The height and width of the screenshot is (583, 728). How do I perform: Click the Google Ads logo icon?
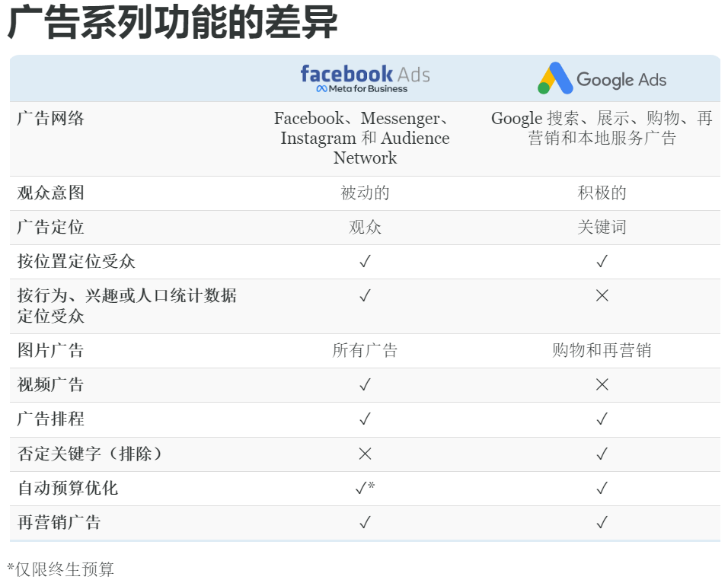click(x=555, y=78)
